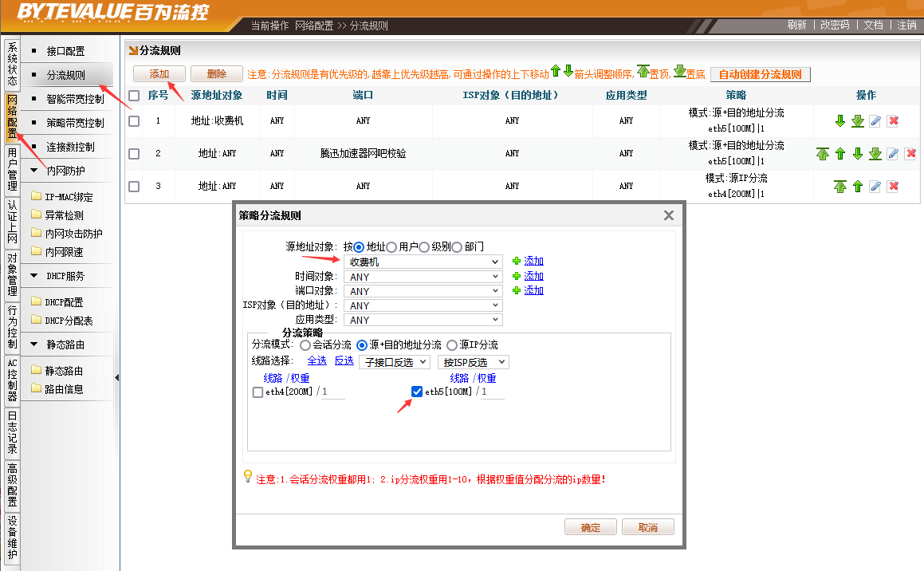Open the 源地址对象 收费机 dropdown
The height and width of the screenshot is (571, 924).
(423, 262)
